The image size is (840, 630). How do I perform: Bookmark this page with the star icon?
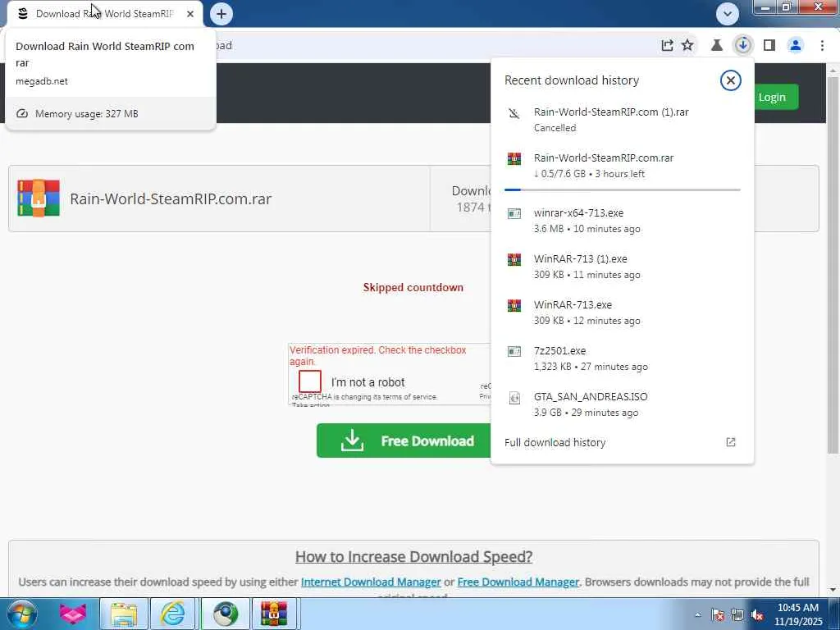tap(687, 46)
